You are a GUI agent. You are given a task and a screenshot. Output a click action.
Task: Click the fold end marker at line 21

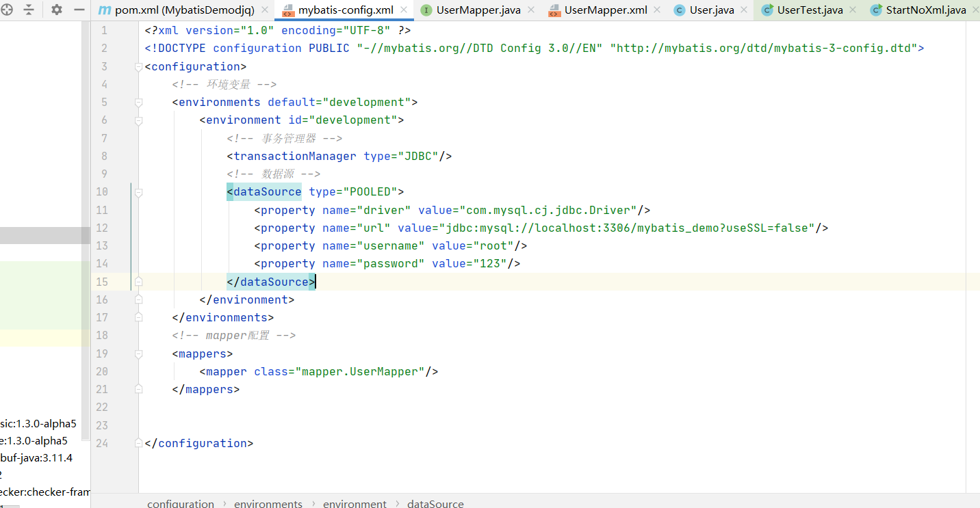point(138,390)
